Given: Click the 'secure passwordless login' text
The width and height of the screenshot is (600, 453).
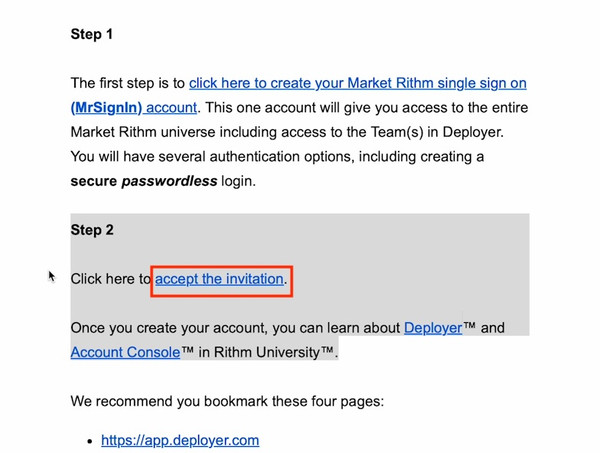Looking at the screenshot, I should point(163,181).
